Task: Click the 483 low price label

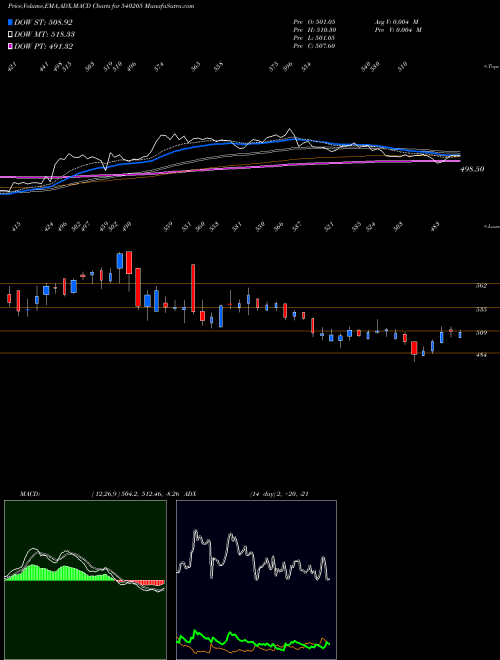Action: tap(436, 226)
